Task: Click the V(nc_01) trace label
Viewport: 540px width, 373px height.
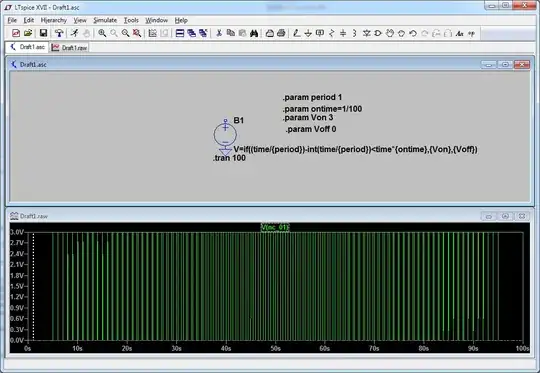Action: click(274, 227)
